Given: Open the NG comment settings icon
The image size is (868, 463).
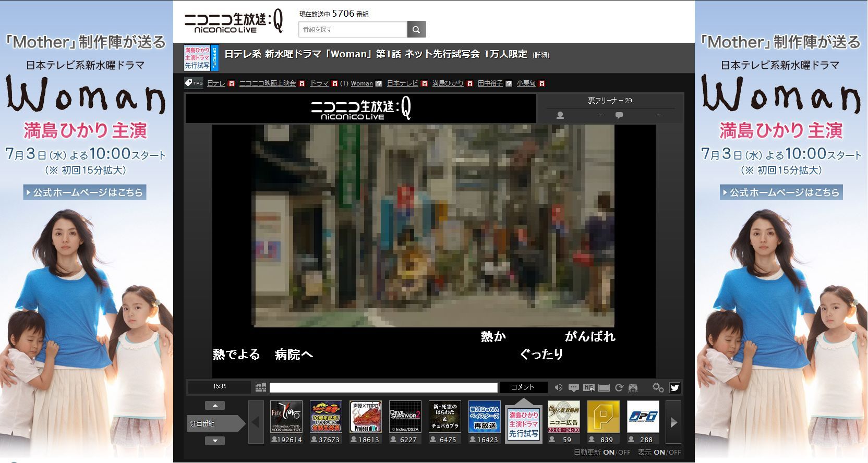Looking at the screenshot, I should (x=588, y=387).
